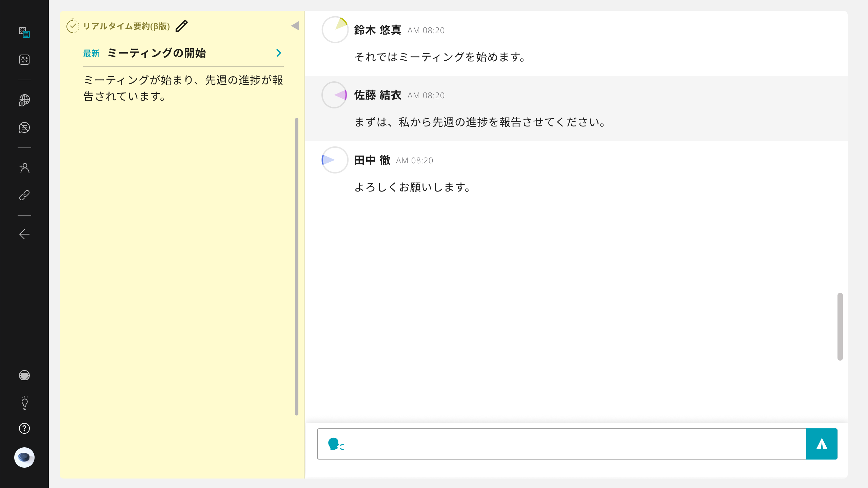Send a message with the teal button
868x488 pixels.
pyautogui.click(x=822, y=444)
